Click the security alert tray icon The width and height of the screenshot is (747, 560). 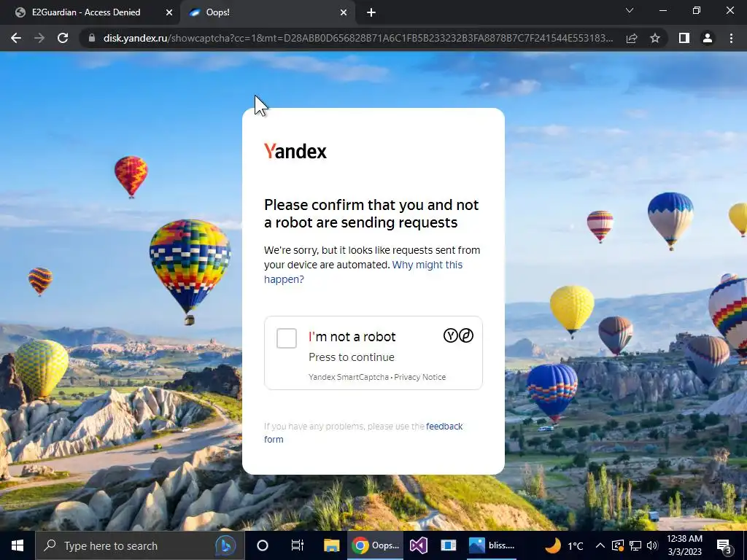[x=617, y=545]
